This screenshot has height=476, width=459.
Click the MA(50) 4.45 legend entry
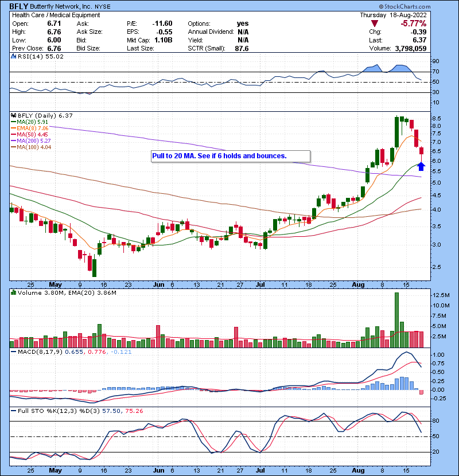pos(32,135)
